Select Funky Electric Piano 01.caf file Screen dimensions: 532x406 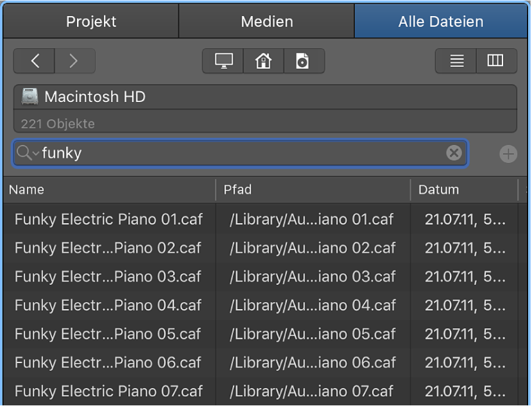(x=108, y=219)
